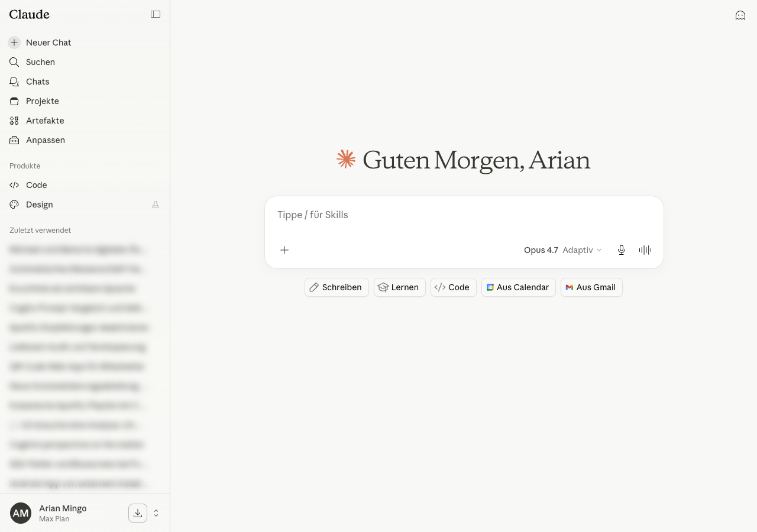The width and height of the screenshot is (757, 532).
Task: Start voice mode with the waveform icon
Action: click(x=645, y=250)
